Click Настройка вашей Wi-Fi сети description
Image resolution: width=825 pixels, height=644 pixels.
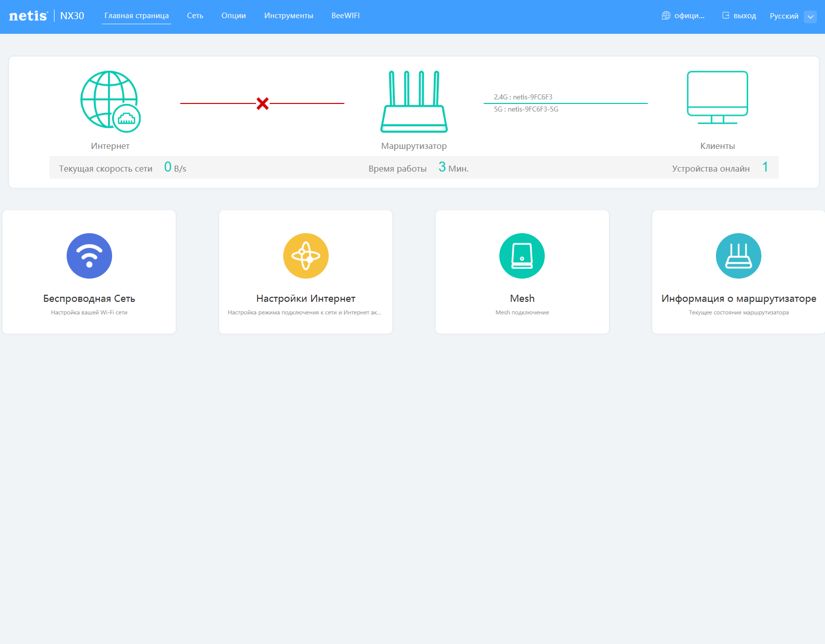click(89, 312)
